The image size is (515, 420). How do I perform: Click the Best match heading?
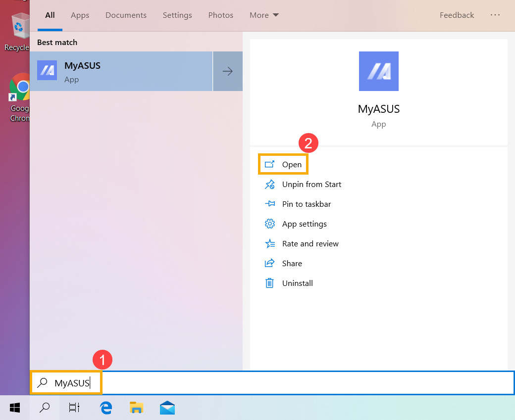(57, 43)
